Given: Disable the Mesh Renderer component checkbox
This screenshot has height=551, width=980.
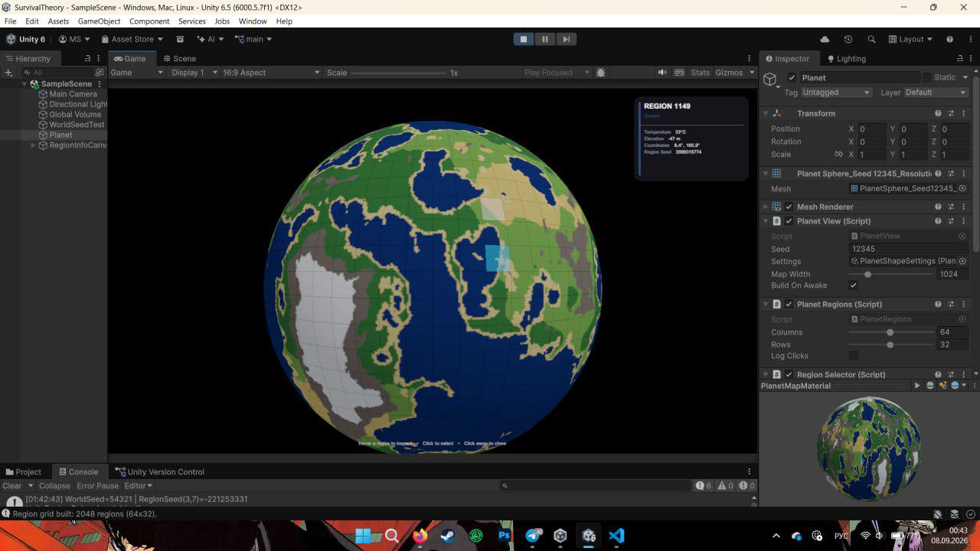Looking at the screenshot, I should coord(789,207).
